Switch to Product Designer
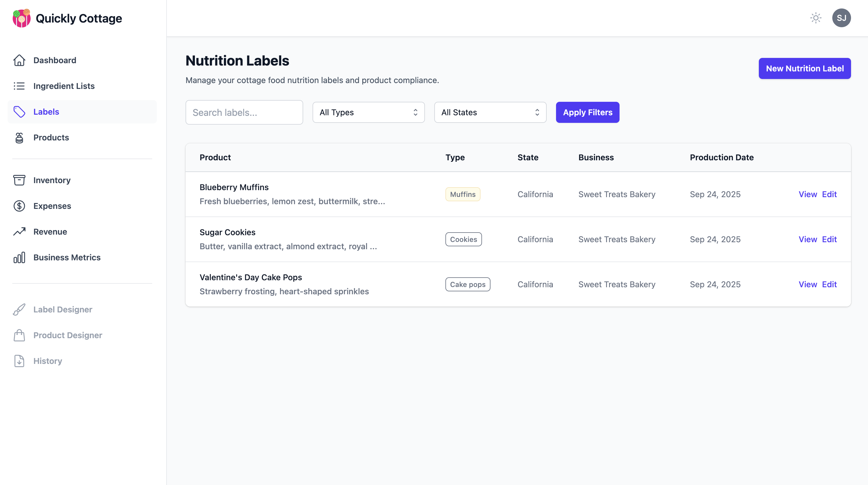Viewport: 868px width, 485px height. 67,335
